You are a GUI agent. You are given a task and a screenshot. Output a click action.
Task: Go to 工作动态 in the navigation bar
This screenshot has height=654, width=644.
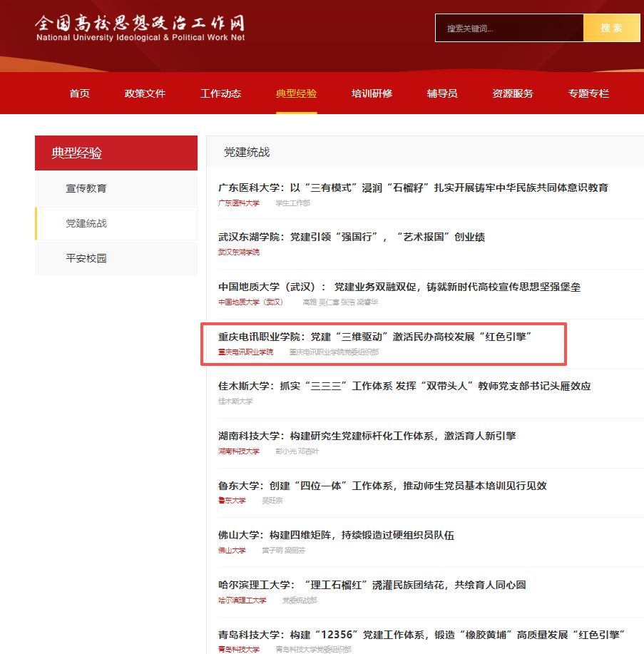click(x=220, y=93)
